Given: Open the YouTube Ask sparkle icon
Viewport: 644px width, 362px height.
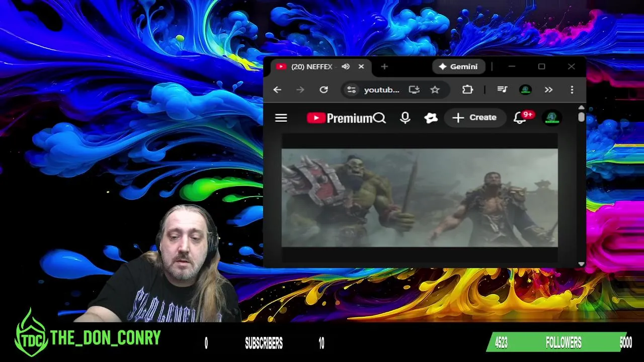Looking at the screenshot, I should pos(431,118).
